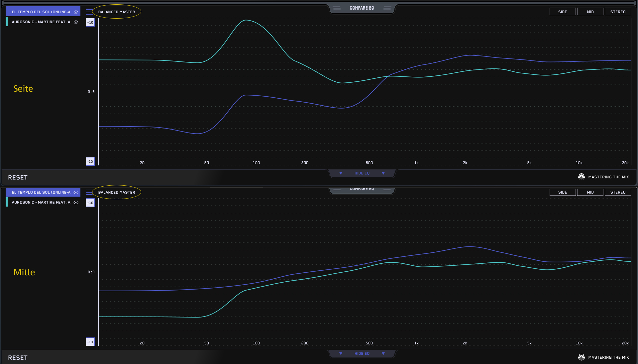Toggle eye icon for Aurosonic track in the top panel
The width and height of the screenshot is (638, 364).
[x=76, y=22]
